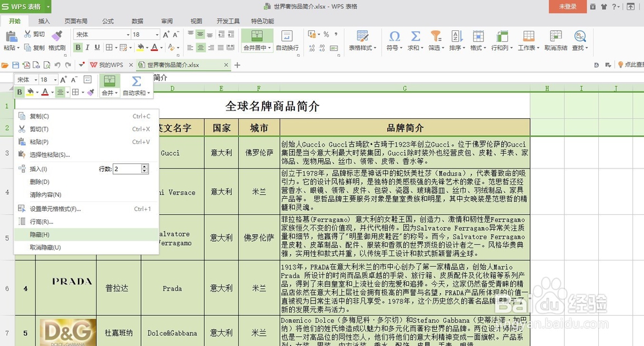Screen dimensions: 644x346
Task: Toggle Italic in the ribbon
Action: pos(88,48)
